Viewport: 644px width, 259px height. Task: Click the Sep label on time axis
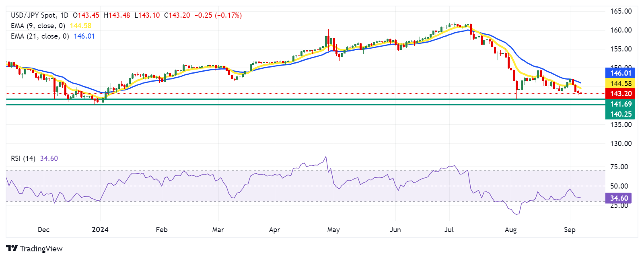click(x=570, y=230)
